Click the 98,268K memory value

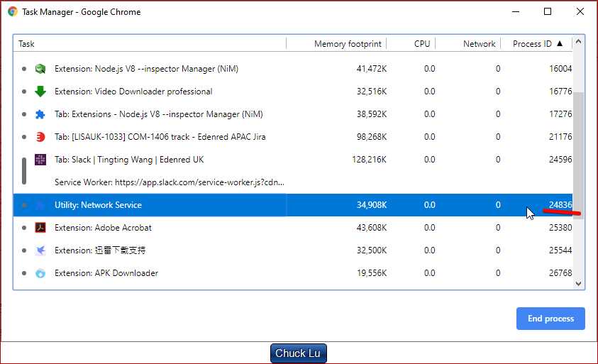372,137
